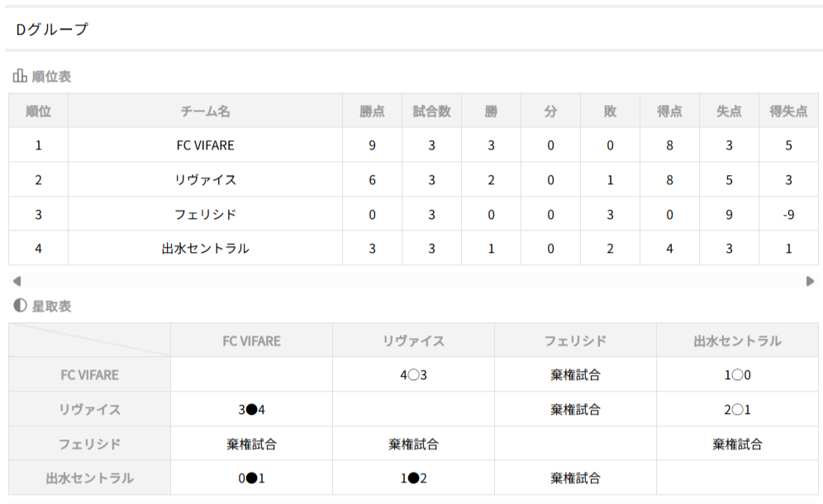The image size is (823, 504).
Task: Select the 順位 column header
Action: [38, 111]
